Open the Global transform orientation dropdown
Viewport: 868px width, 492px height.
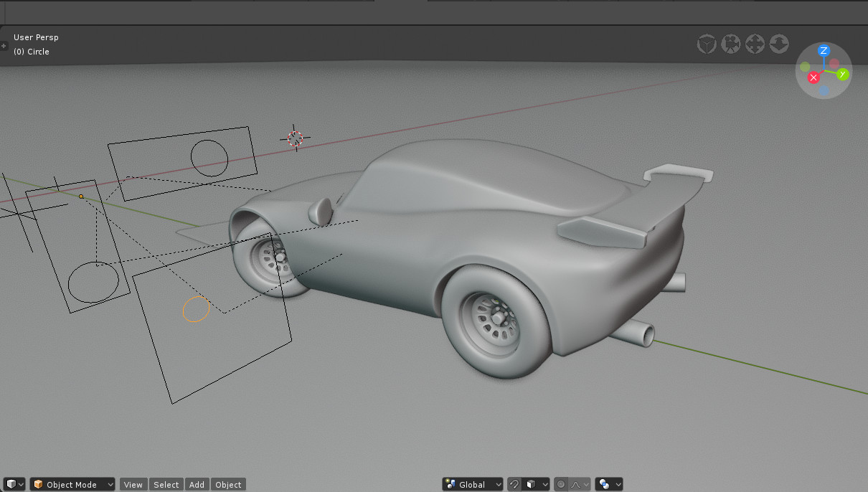473,485
